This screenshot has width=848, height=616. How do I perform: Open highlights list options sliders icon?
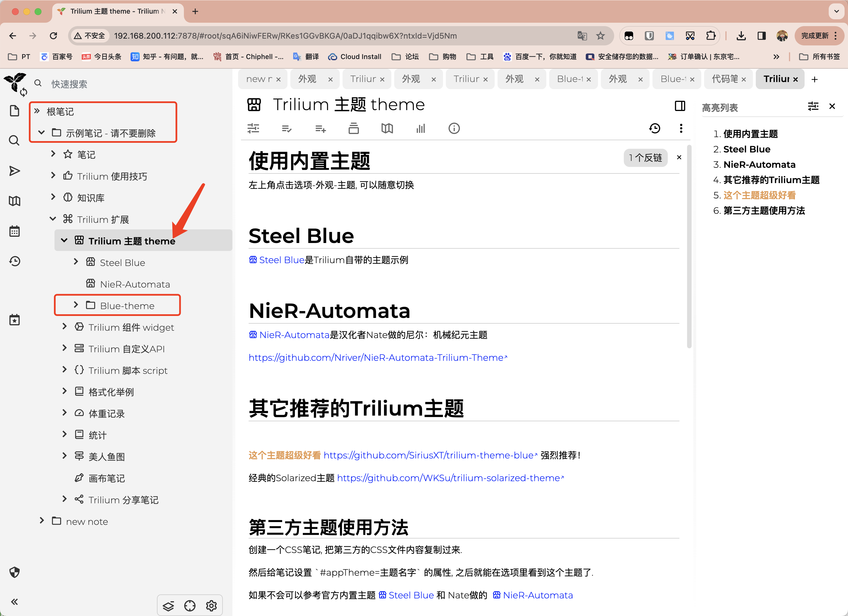coord(813,107)
